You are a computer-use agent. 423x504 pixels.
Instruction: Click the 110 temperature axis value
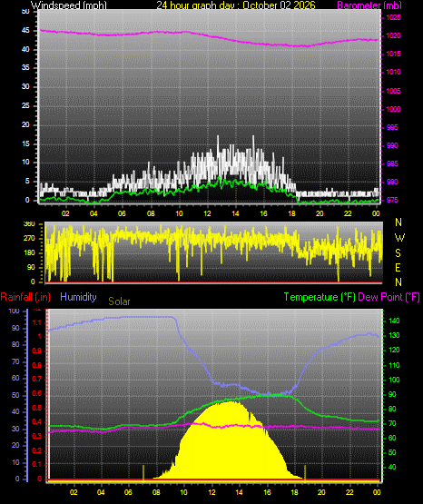[x=394, y=365]
